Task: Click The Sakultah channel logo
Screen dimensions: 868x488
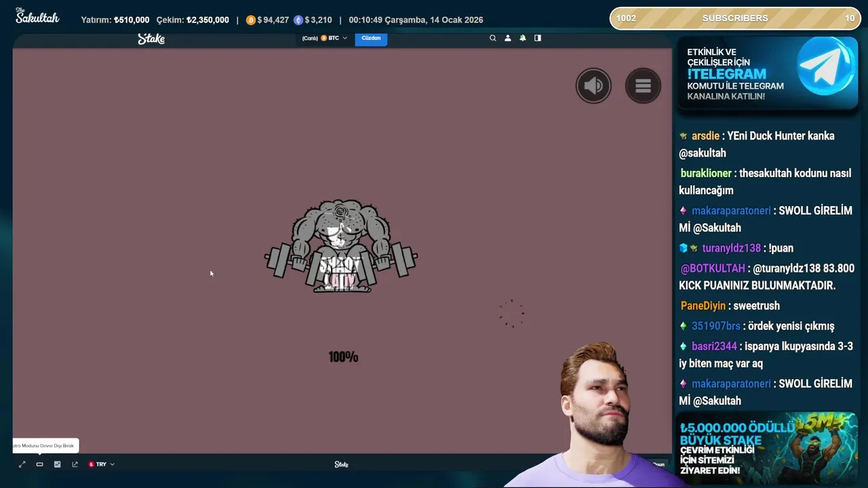Action: tap(37, 16)
